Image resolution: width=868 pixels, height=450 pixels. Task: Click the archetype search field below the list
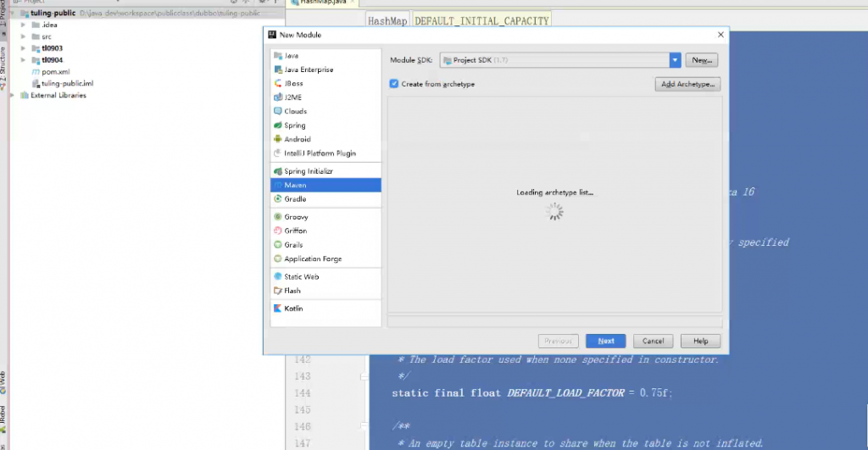tap(554, 321)
